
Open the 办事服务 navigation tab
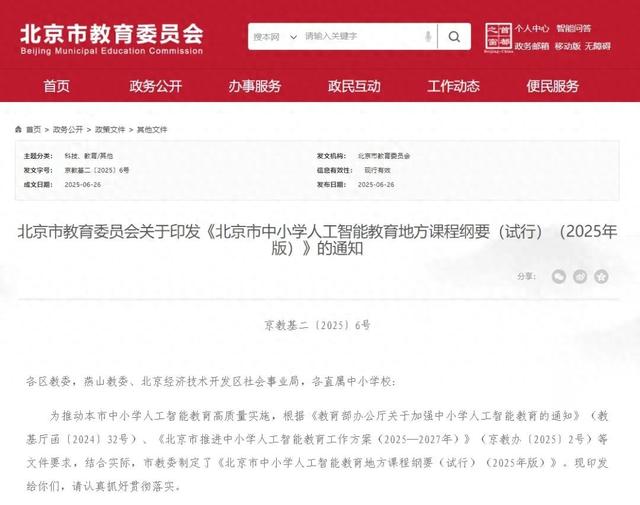(254, 86)
